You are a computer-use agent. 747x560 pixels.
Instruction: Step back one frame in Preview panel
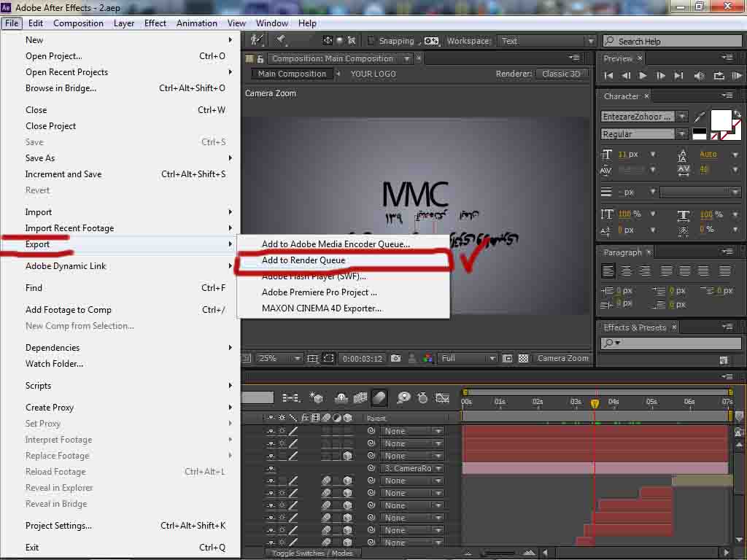click(x=626, y=76)
